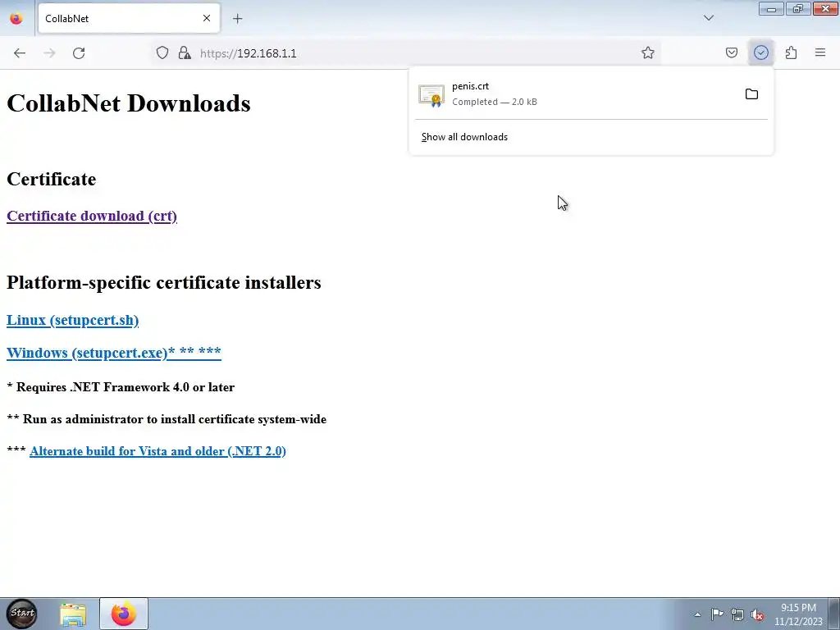Open the Windows Start button
Image resolution: width=840 pixels, height=630 pixels.
(x=22, y=614)
